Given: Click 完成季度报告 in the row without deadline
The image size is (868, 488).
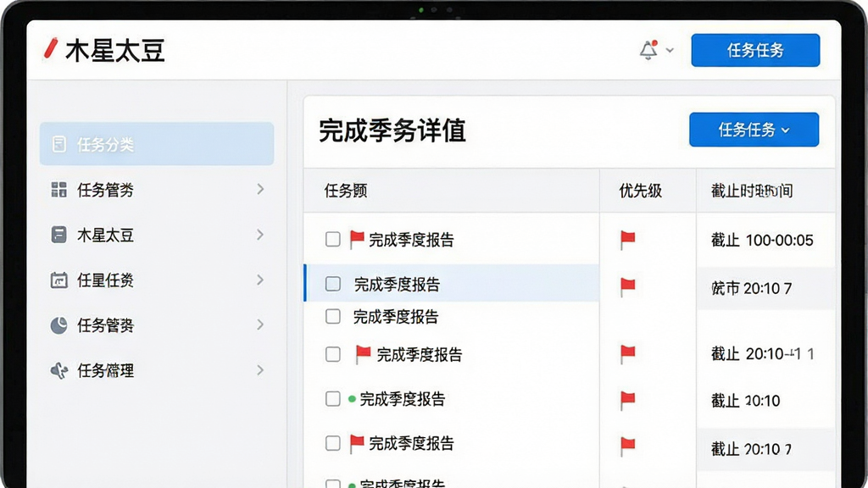Looking at the screenshot, I should [x=396, y=317].
